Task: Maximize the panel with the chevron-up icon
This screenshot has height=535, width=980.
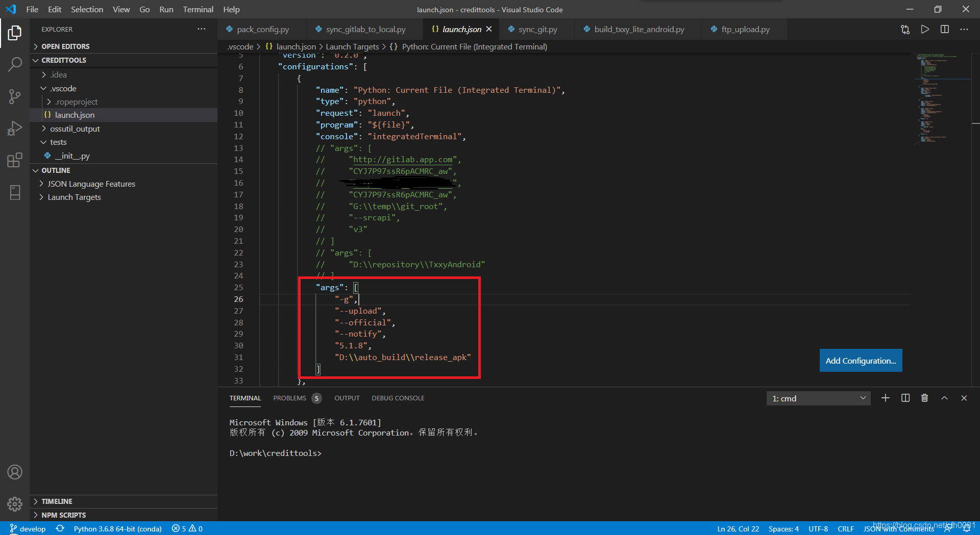Action: 944,398
